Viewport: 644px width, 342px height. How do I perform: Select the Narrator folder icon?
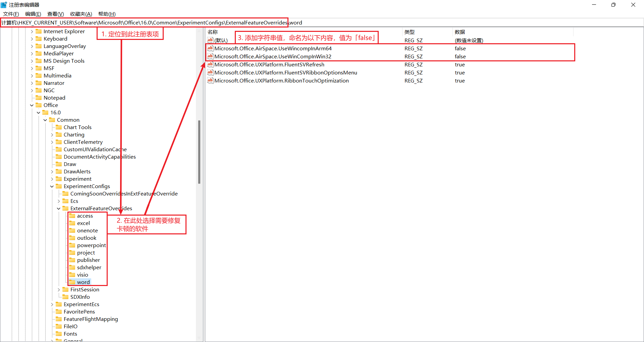pos(39,83)
